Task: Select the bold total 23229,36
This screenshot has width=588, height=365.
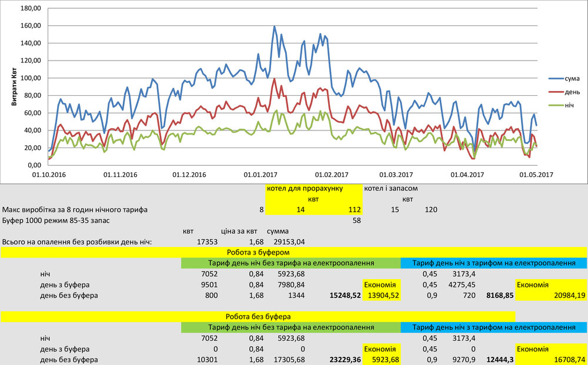Action: [x=345, y=359]
